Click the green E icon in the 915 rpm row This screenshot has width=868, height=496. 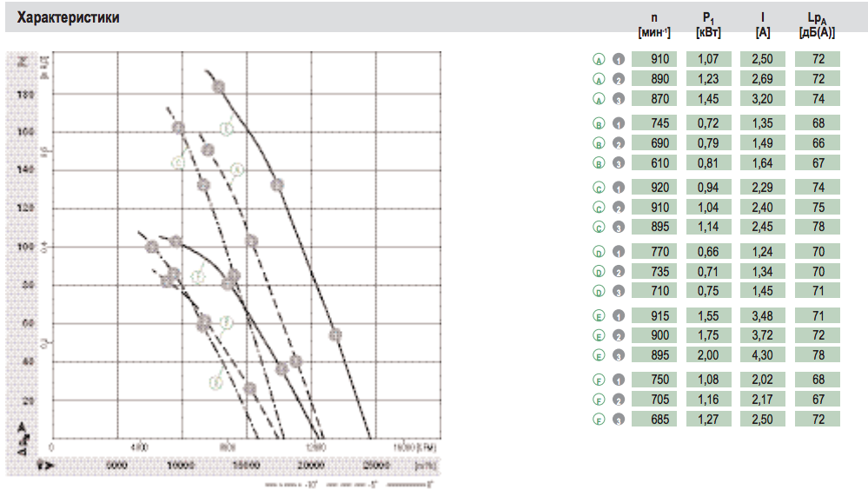tap(598, 316)
